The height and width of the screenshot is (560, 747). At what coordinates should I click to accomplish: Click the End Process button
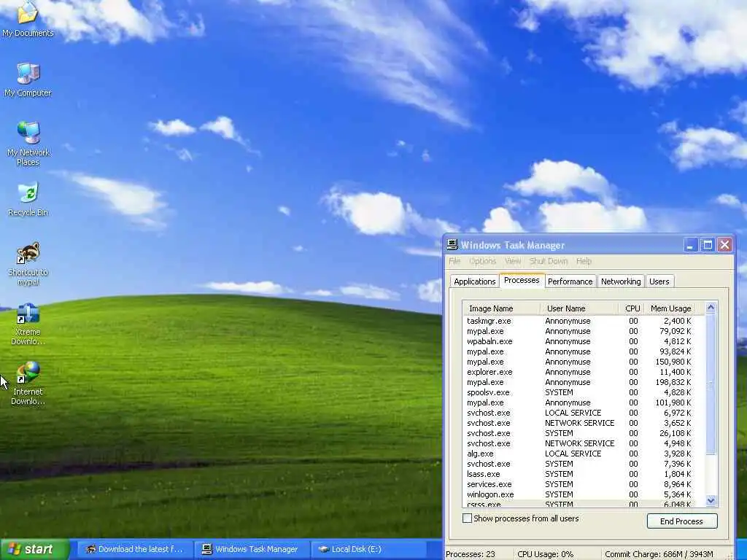(682, 521)
